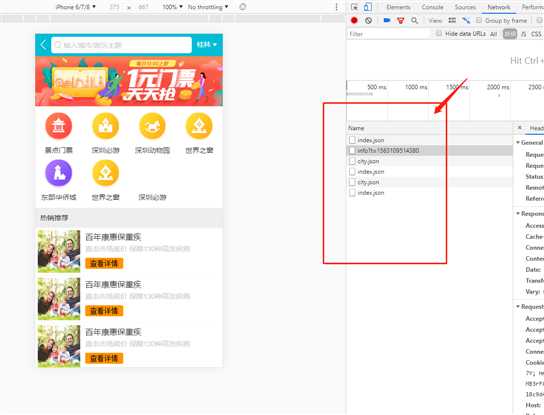Click the red record network log button

[x=354, y=20]
